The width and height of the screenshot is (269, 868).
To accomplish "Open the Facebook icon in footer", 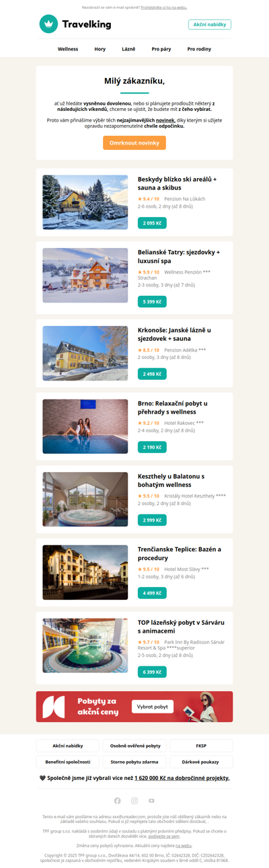I will tap(118, 801).
